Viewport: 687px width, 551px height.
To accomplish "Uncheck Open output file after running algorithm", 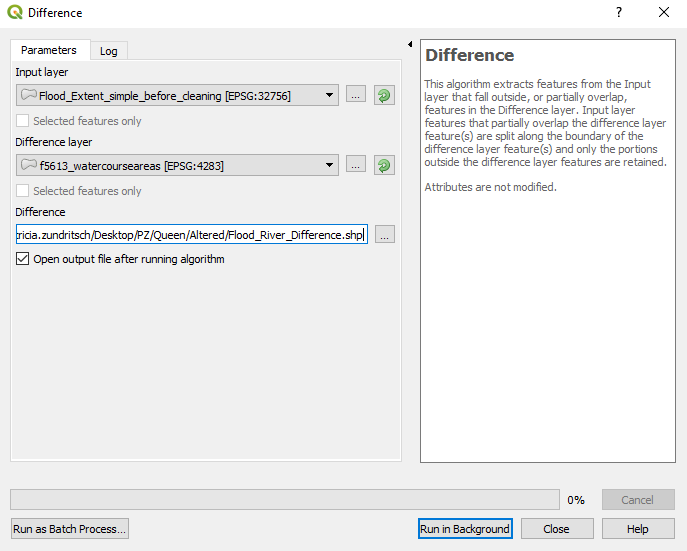I will click(x=24, y=259).
